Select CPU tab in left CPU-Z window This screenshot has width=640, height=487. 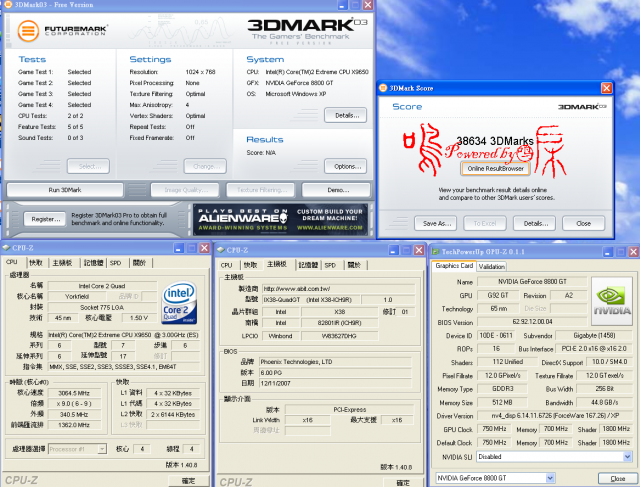(x=12, y=262)
